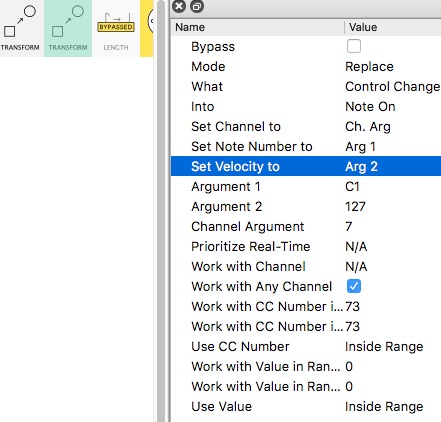
Task: Edit Argument 2 value 127
Action: tap(355, 206)
